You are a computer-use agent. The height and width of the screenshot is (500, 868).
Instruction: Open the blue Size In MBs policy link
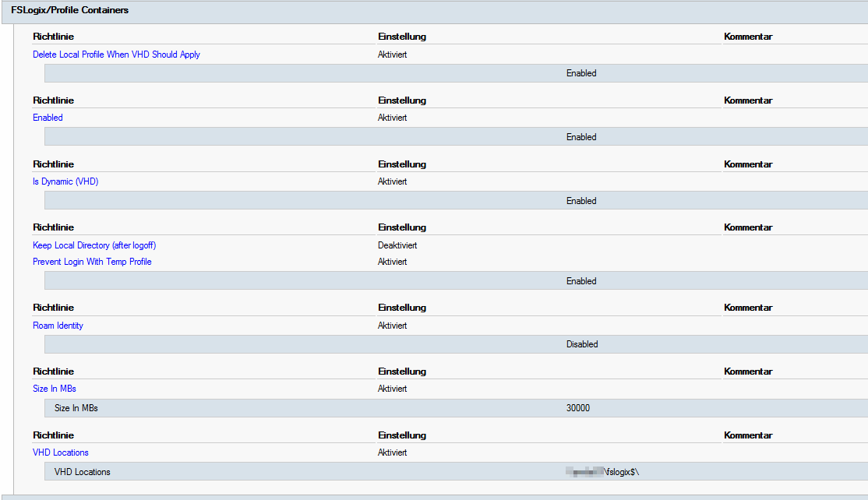[55, 389]
